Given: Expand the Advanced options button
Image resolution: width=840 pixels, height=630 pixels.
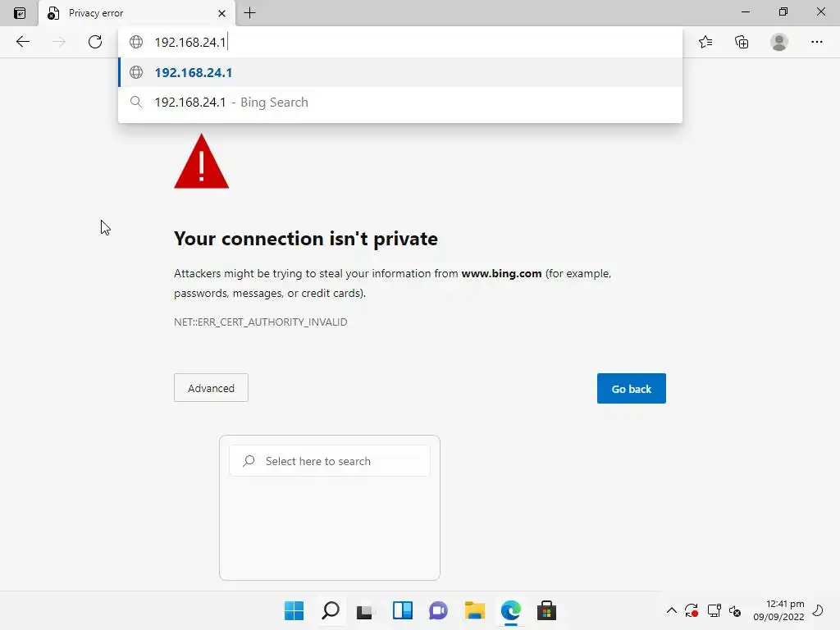Looking at the screenshot, I should click(x=211, y=388).
